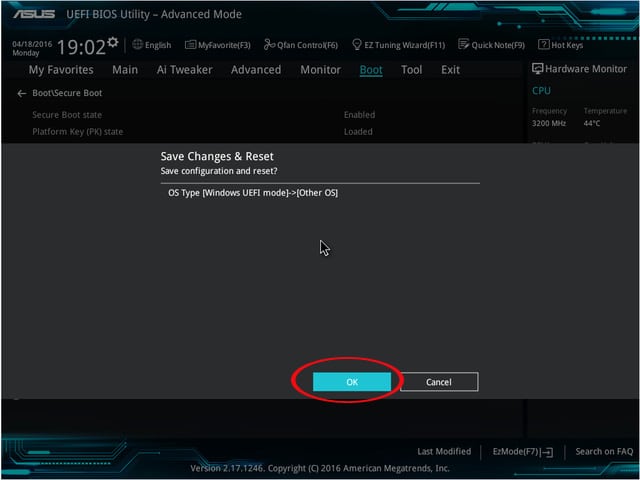Click the Hot Keys question mark icon
This screenshot has height=480, width=640.
click(x=543, y=44)
